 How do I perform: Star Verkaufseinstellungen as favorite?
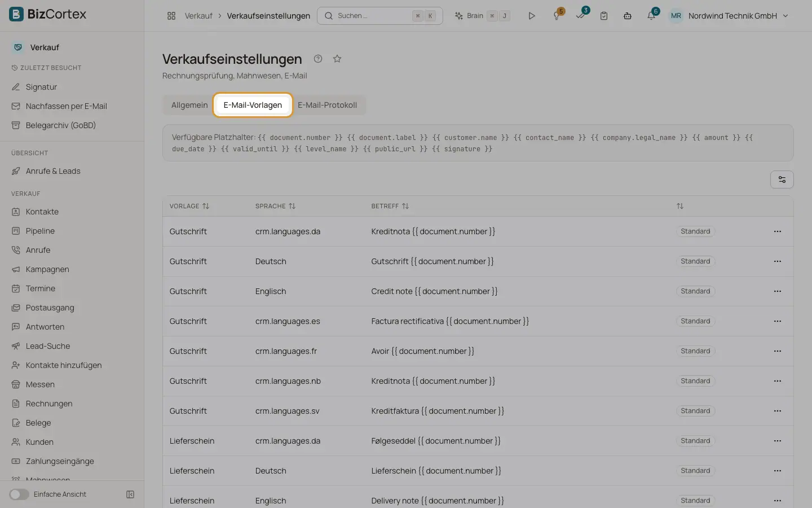pos(337,59)
